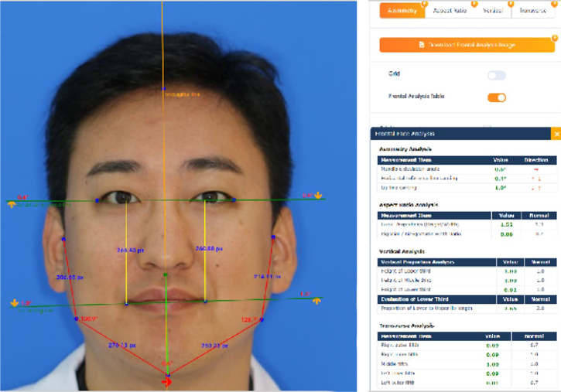Click premium badge on the Vertical tab
The height and width of the screenshot is (392, 561).
pos(511,4)
